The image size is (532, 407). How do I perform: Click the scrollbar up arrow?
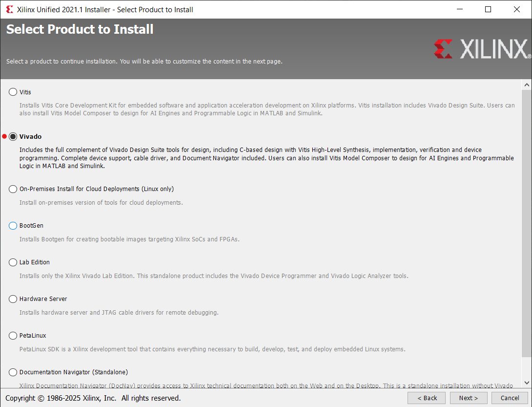pyautogui.click(x=527, y=85)
